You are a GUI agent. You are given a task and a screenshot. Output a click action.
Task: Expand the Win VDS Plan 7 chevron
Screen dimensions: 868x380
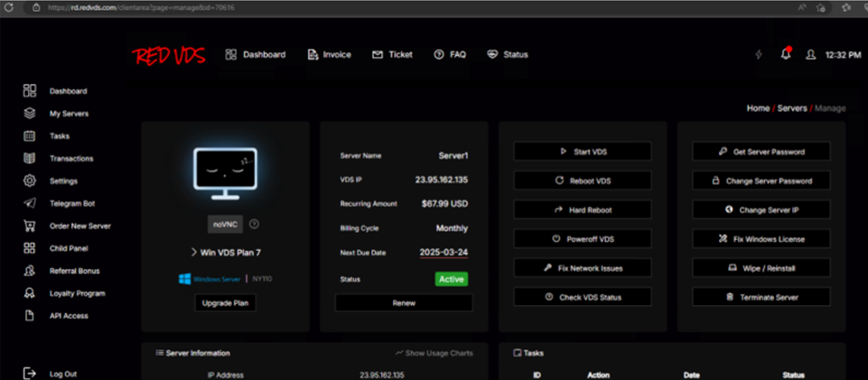point(194,252)
